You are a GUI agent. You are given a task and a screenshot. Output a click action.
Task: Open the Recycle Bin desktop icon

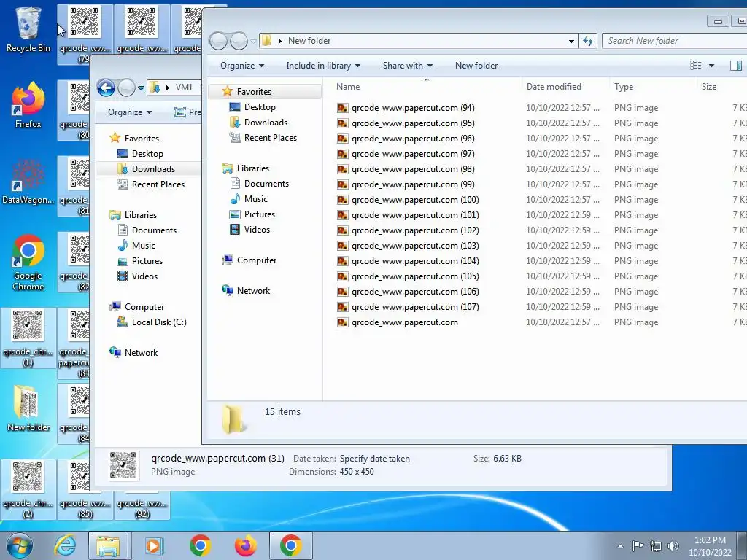click(28, 29)
